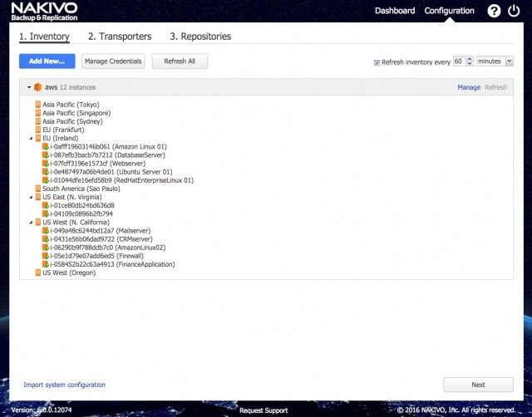The width and height of the screenshot is (532, 417).
Task: Click the AmazonLinux02 instance icon
Action: point(46,248)
